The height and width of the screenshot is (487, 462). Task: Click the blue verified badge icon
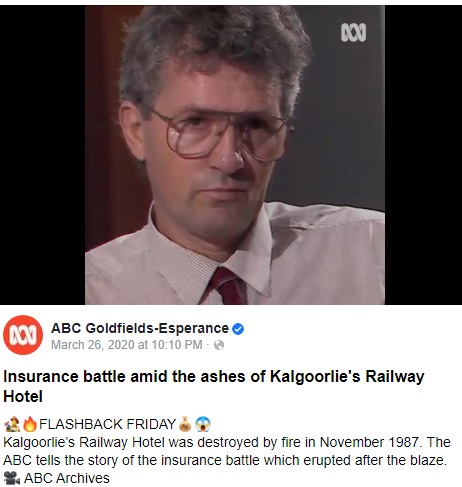(x=238, y=329)
